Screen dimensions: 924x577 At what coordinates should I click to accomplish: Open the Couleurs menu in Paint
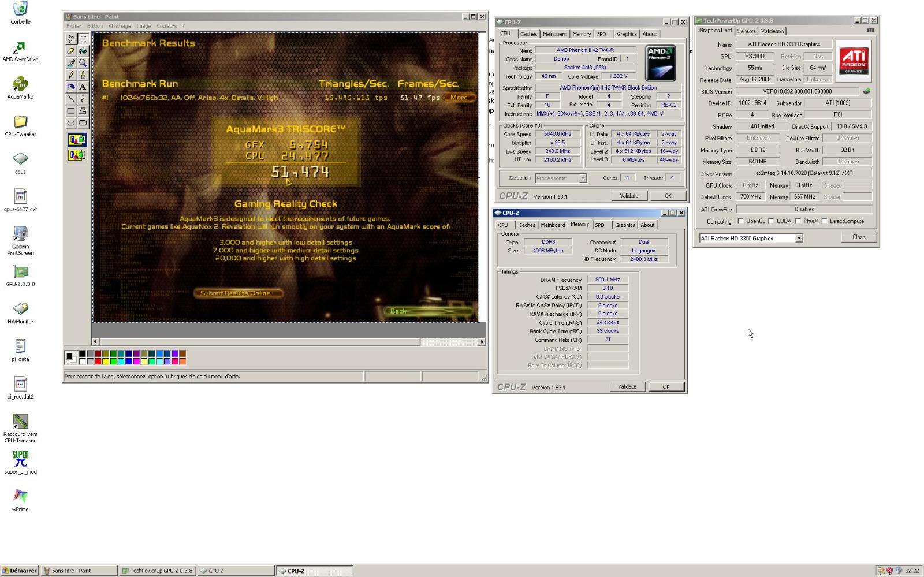[167, 26]
